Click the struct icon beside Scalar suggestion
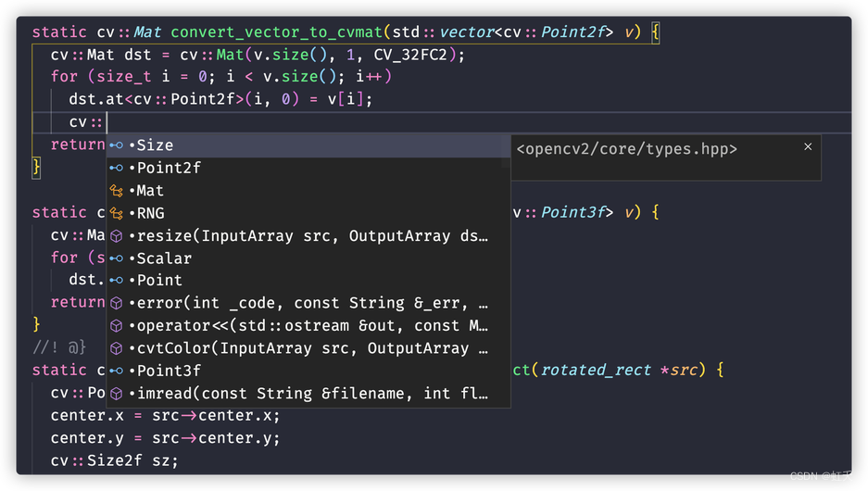 tap(116, 258)
